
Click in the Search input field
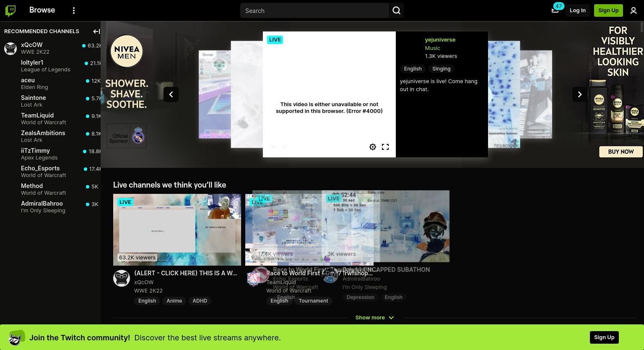tap(314, 10)
